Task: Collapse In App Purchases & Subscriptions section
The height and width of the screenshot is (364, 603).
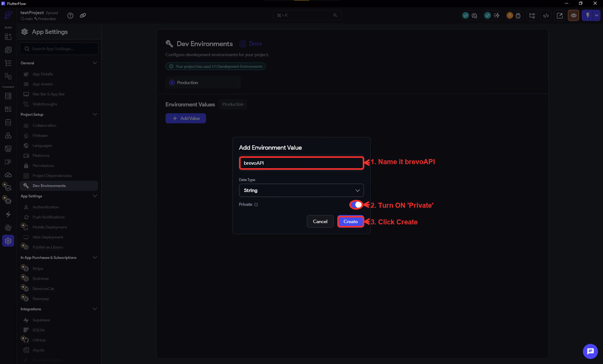Action: click(x=95, y=258)
